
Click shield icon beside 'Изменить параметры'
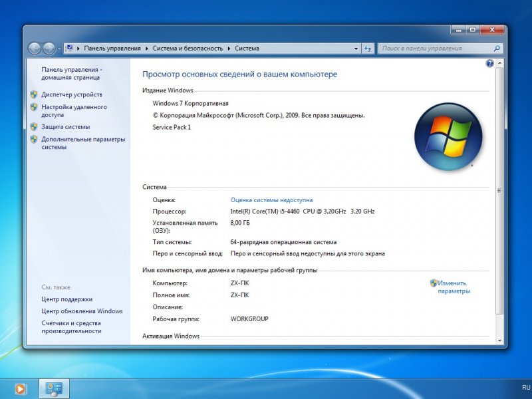(434, 283)
